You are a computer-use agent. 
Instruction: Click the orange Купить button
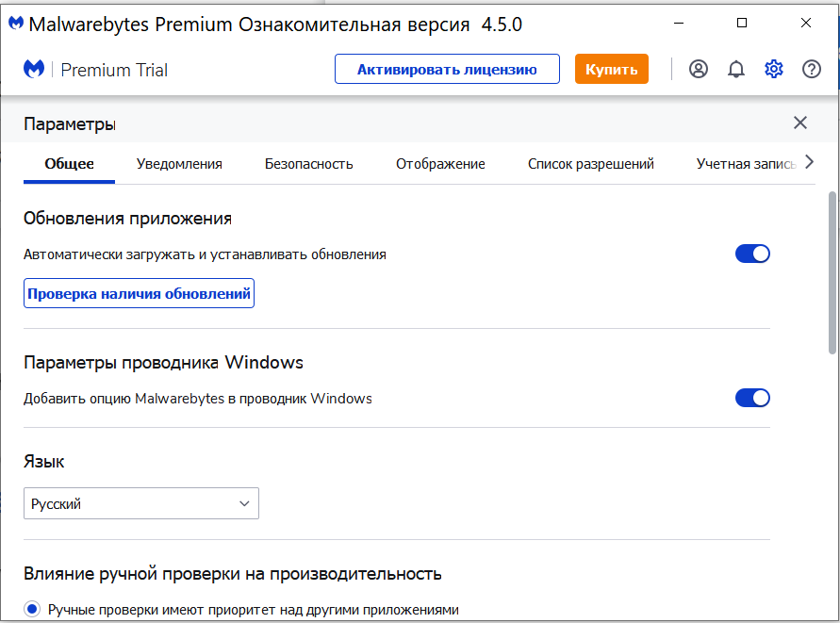pos(611,69)
